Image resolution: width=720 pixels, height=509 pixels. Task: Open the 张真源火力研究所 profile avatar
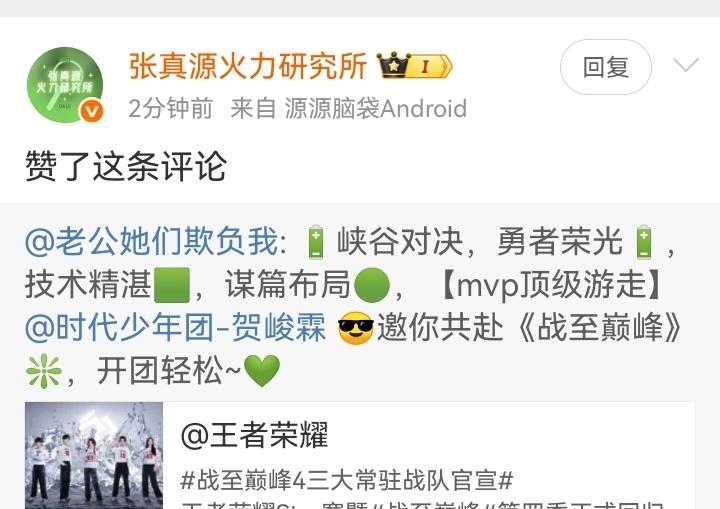[x=65, y=85]
